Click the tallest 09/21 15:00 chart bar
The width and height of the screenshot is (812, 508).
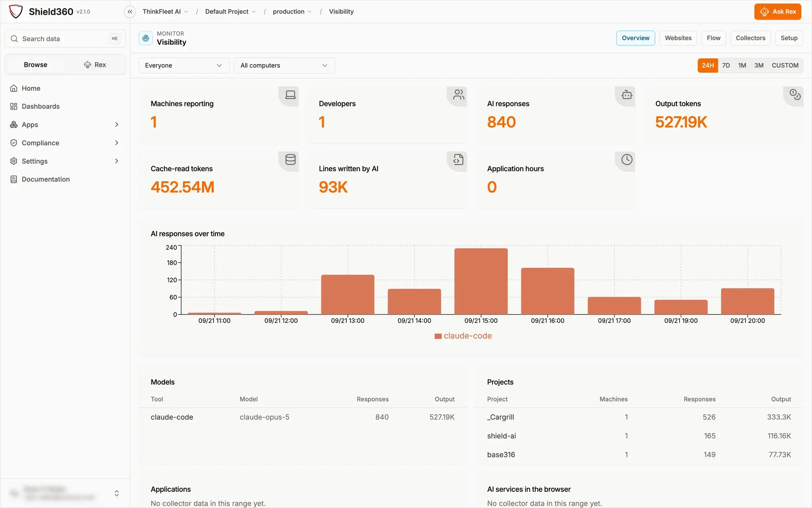tap(481, 281)
